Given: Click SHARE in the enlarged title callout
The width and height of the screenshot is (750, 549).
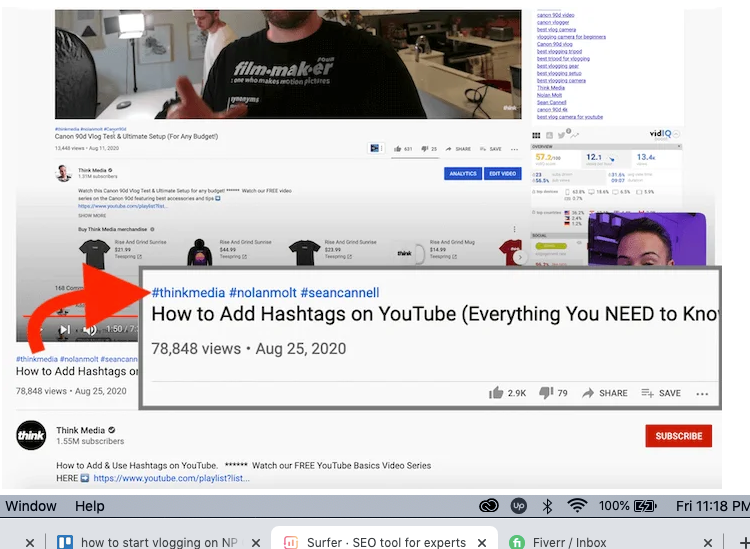Looking at the screenshot, I should [605, 393].
